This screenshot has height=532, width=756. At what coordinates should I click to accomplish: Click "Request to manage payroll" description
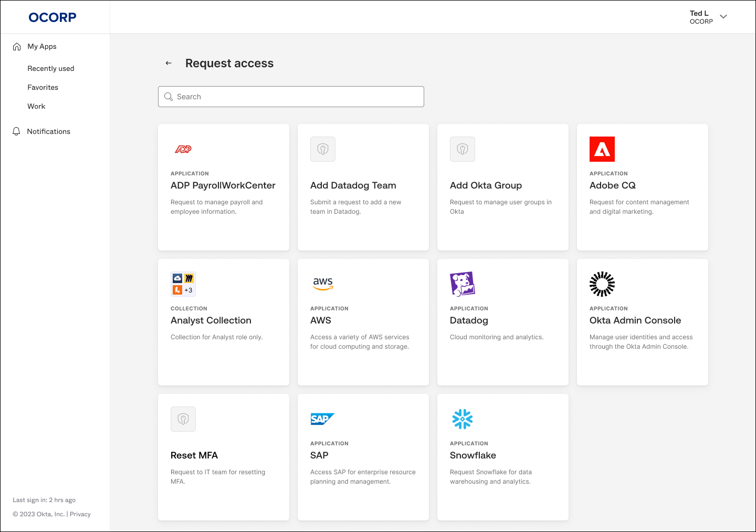click(x=217, y=207)
